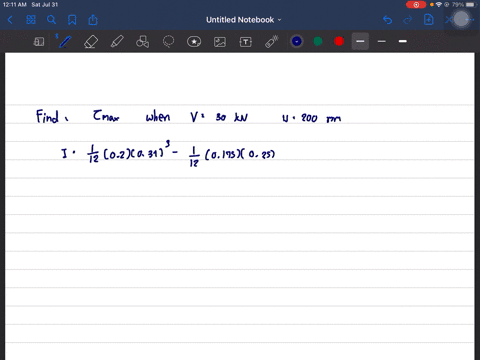Choose the dark blue pen color
The image size is (480, 360).
tap(297, 41)
